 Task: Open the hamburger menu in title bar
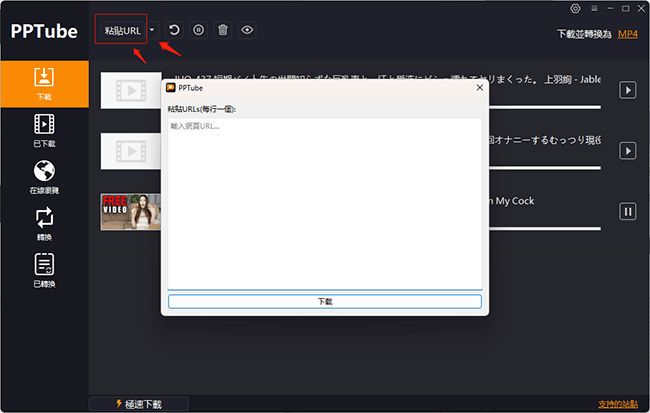click(x=594, y=8)
